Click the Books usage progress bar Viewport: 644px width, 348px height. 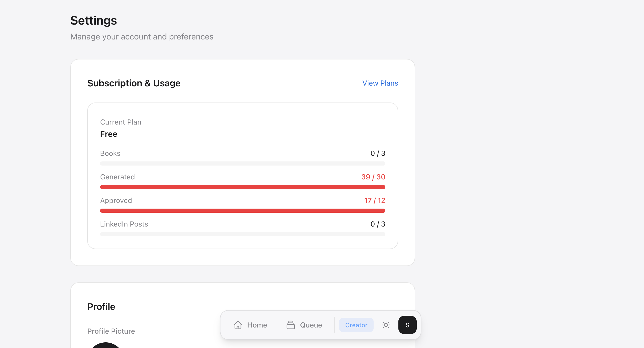[x=242, y=163]
